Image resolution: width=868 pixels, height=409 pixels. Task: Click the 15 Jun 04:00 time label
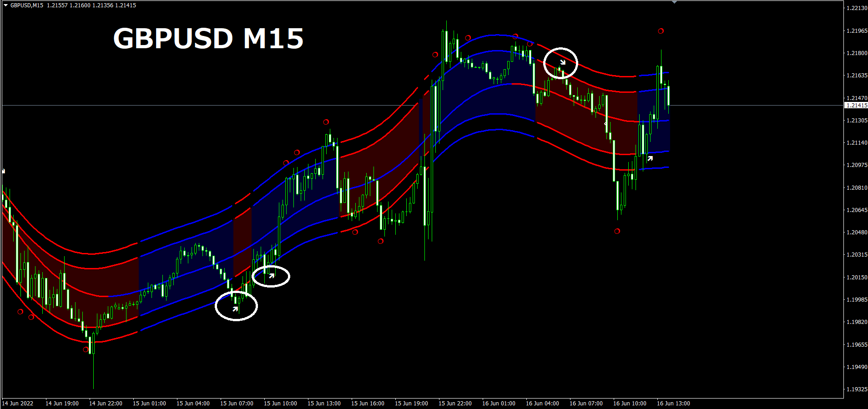(193, 404)
